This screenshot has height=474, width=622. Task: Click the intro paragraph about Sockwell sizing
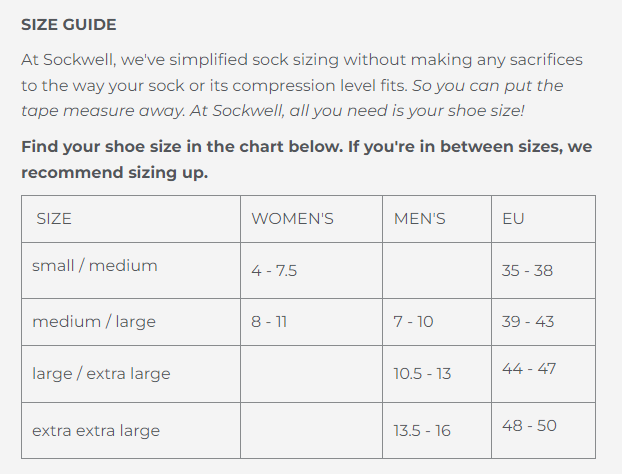pos(302,86)
